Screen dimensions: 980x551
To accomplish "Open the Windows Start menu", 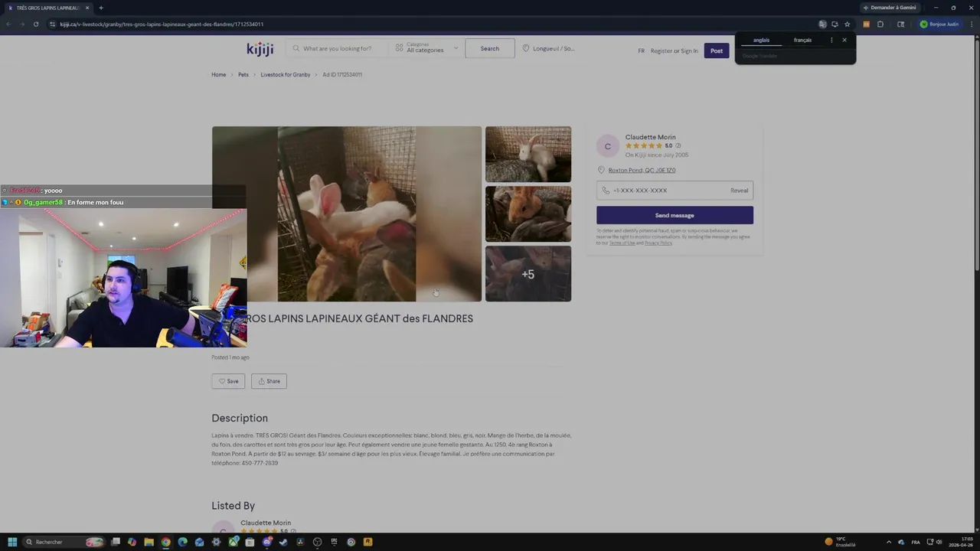I will pos(12,542).
